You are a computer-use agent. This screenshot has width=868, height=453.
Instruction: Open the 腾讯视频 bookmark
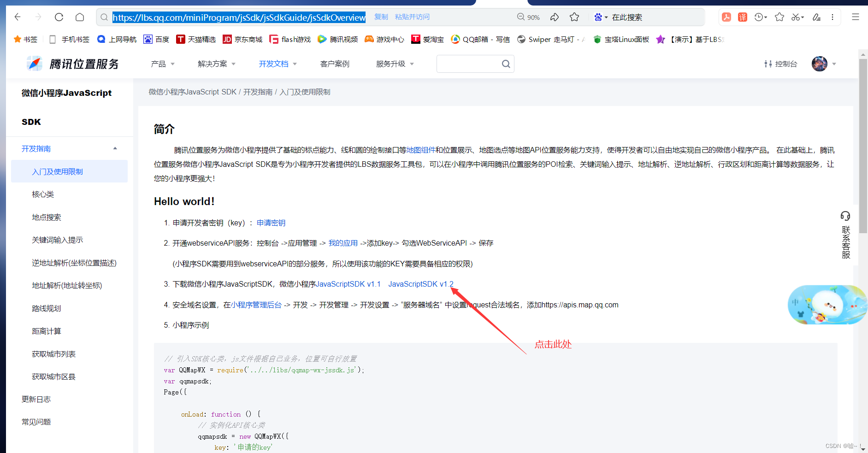[338, 39]
